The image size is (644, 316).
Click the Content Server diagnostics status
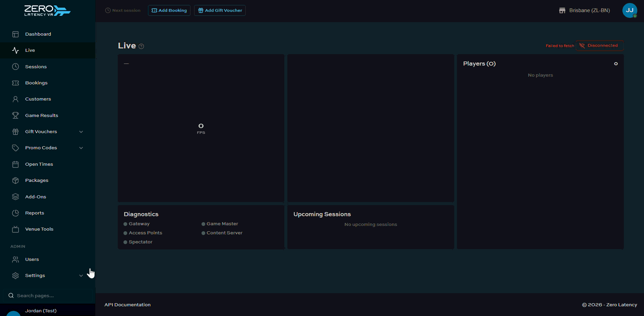pyautogui.click(x=222, y=233)
